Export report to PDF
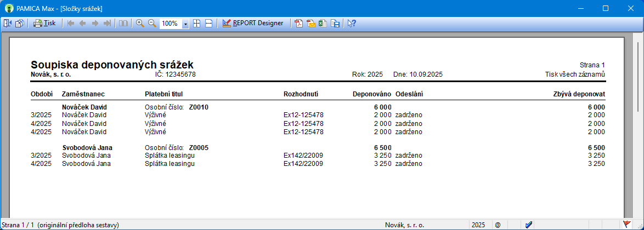Viewport: 644px width, 230px height. pos(299,24)
